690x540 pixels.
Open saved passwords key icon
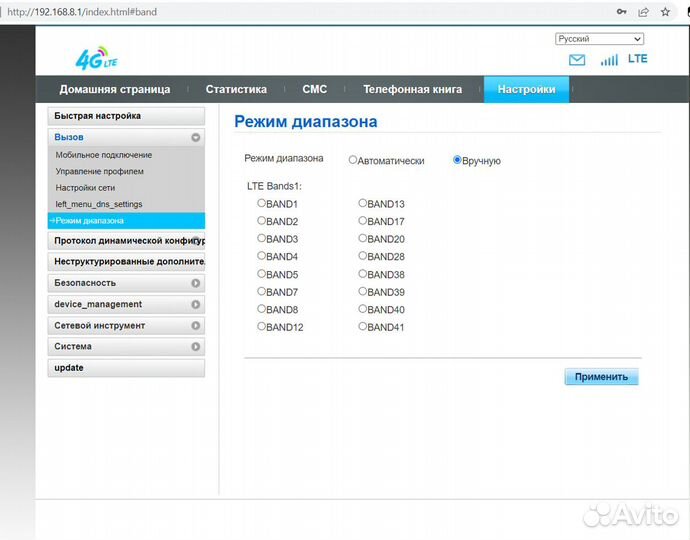click(622, 12)
